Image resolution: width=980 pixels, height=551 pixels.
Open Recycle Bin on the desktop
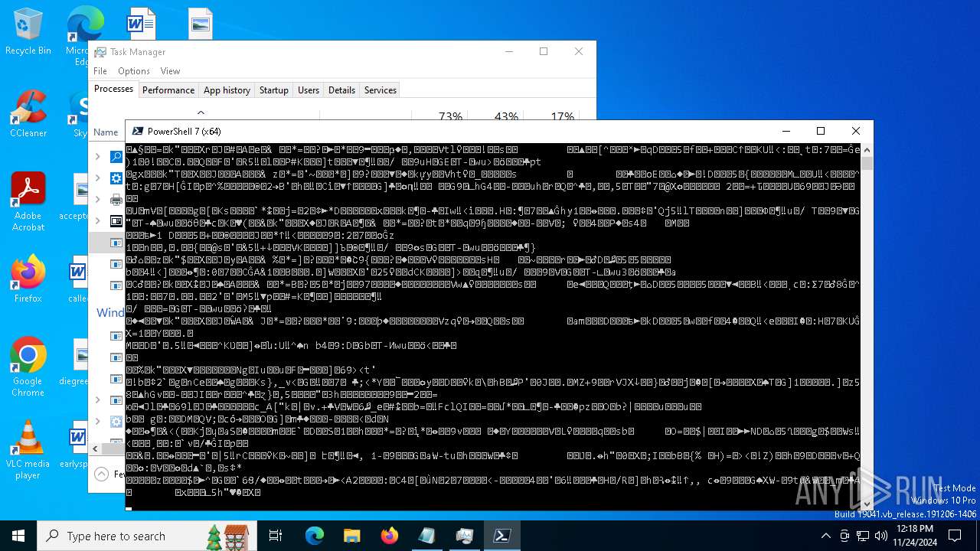[x=28, y=31]
